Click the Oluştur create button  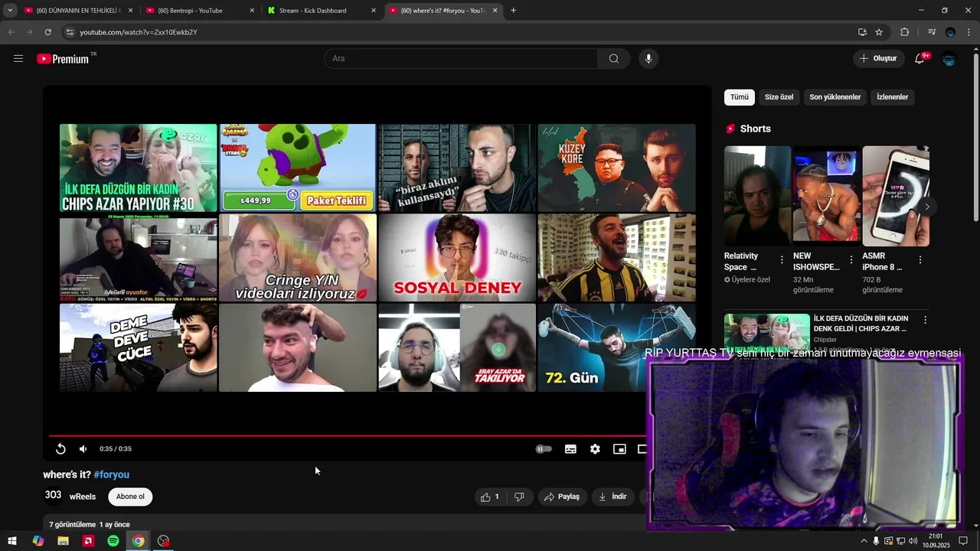878,59
